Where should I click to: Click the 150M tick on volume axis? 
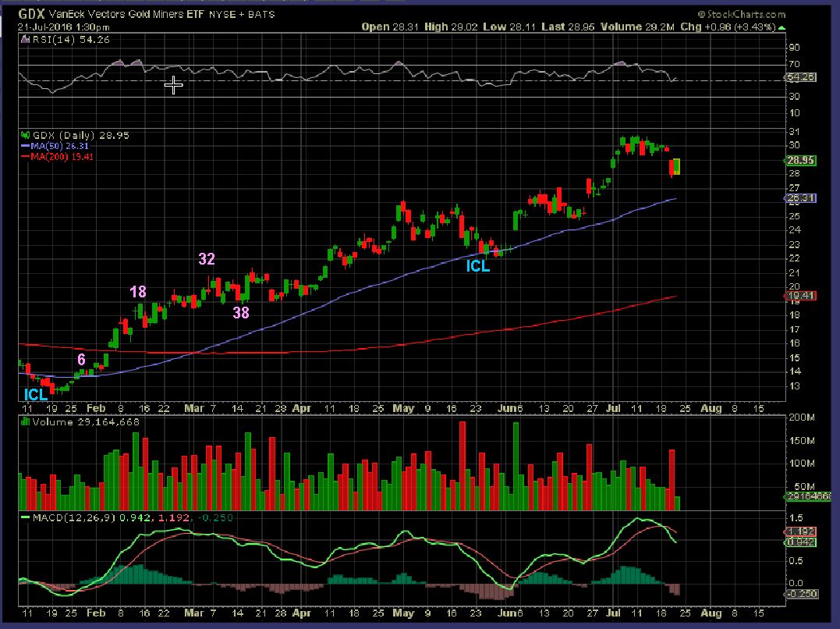[x=802, y=440]
